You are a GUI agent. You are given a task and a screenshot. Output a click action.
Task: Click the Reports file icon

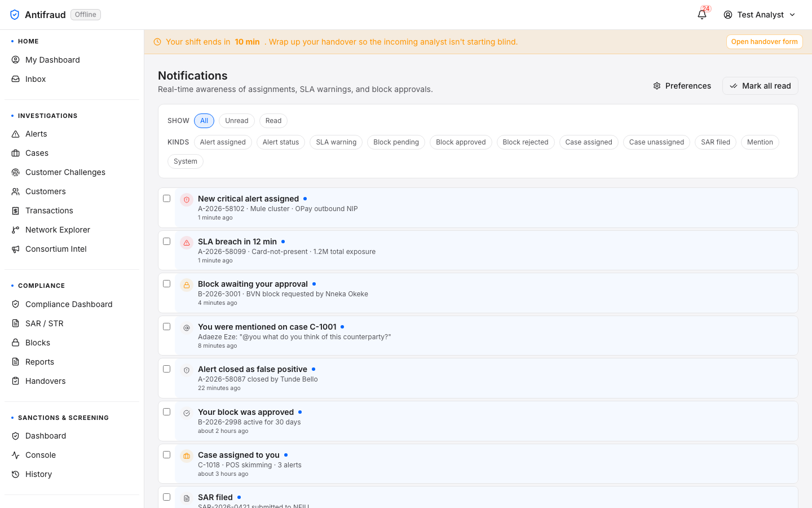(16, 362)
